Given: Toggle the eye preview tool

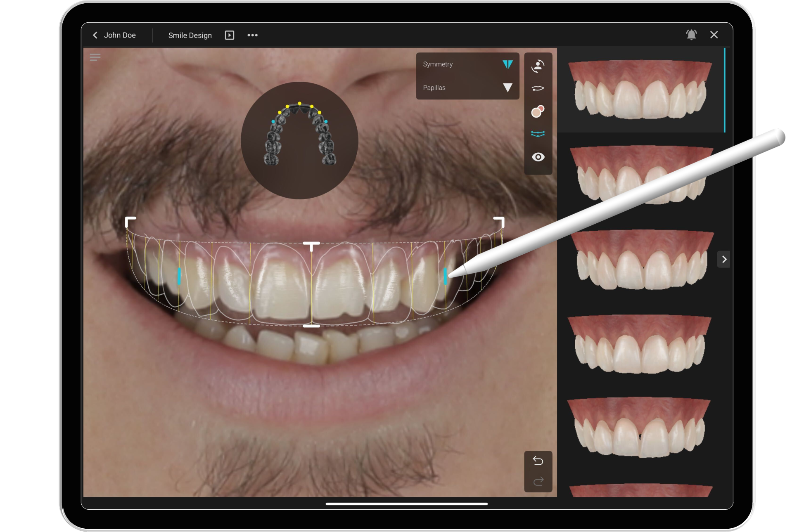Looking at the screenshot, I should pos(538,157).
